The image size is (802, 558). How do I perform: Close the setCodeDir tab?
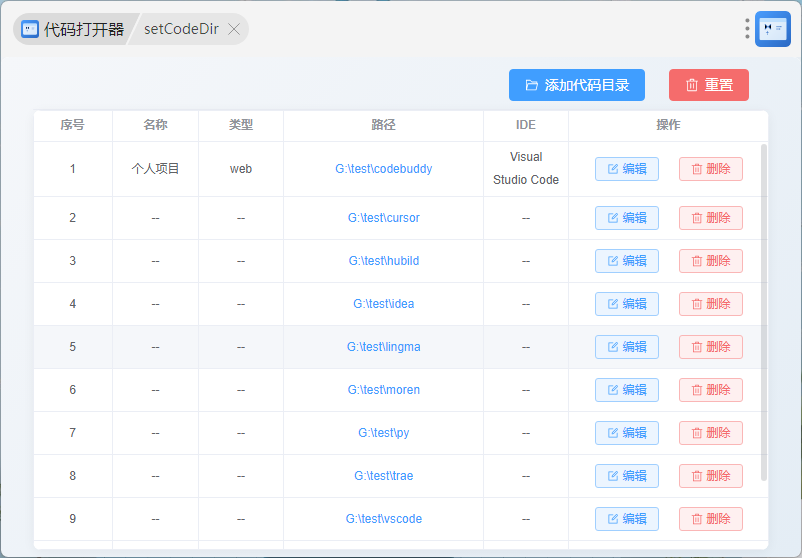(234, 29)
